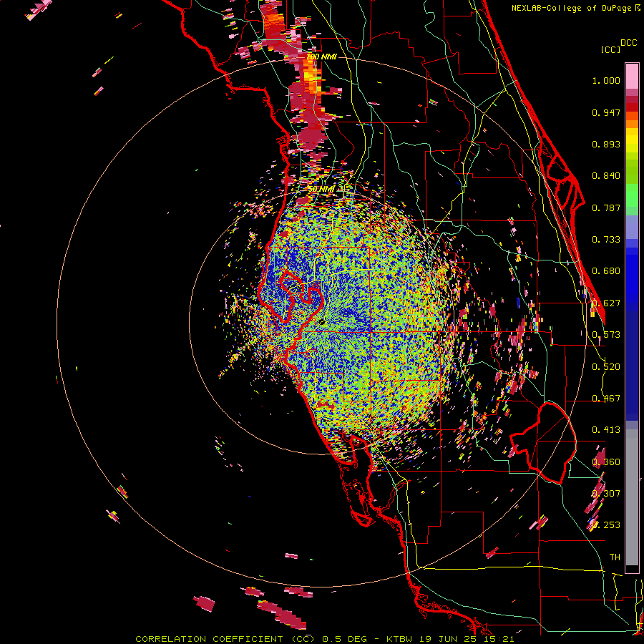Screen dimensions: 644x644
Task: Select the 0.893 scale value
Action: coord(606,144)
